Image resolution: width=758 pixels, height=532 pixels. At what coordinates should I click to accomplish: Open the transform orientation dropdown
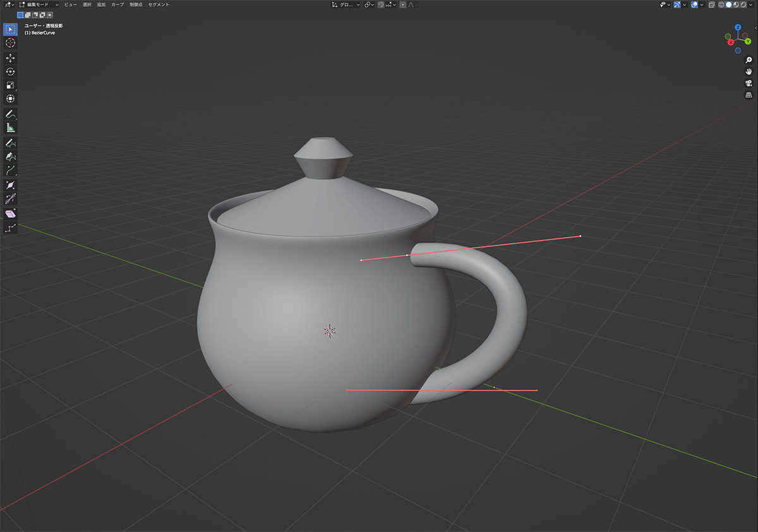(346, 4)
